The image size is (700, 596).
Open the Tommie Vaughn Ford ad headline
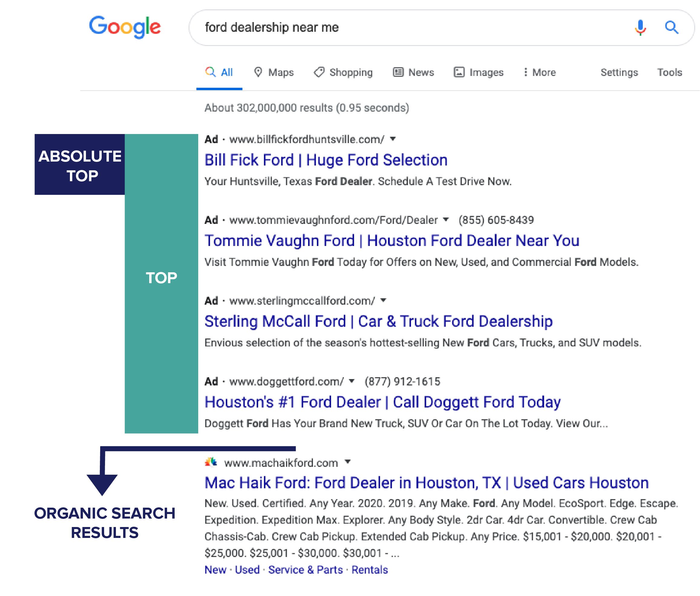[x=392, y=241]
